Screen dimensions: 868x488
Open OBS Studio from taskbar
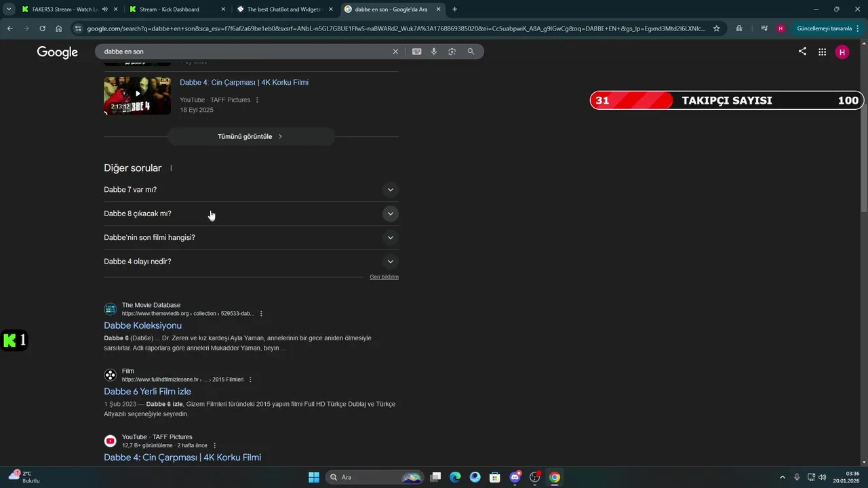[535, 477]
